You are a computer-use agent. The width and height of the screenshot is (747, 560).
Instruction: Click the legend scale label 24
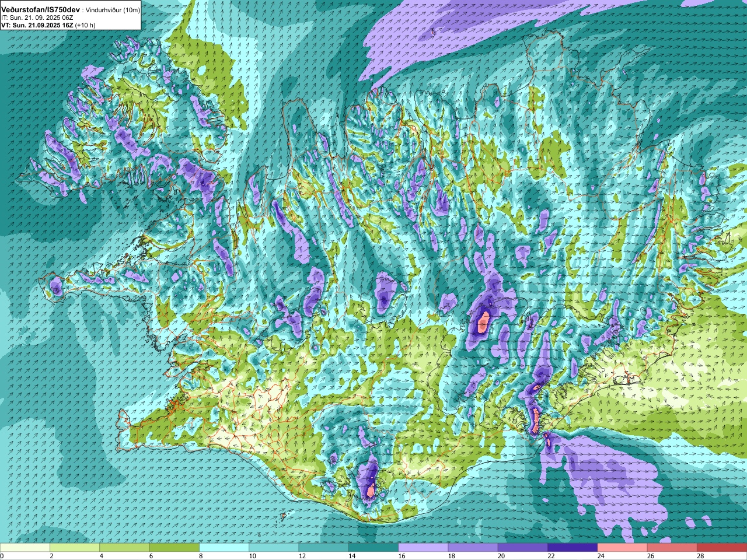coord(602,556)
